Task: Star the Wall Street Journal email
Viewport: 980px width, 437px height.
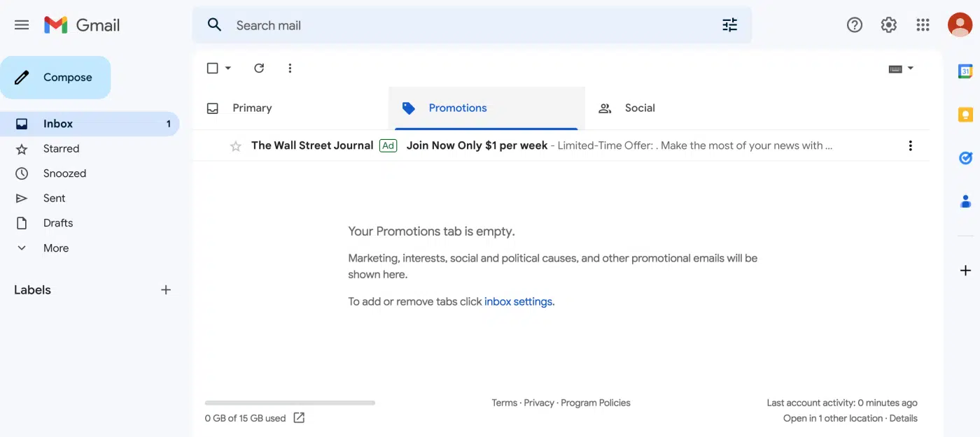Action: point(236,146)
